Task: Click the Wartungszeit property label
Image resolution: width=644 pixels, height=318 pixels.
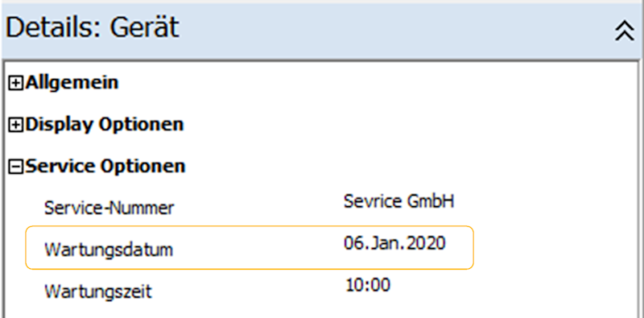Action: 98,291
